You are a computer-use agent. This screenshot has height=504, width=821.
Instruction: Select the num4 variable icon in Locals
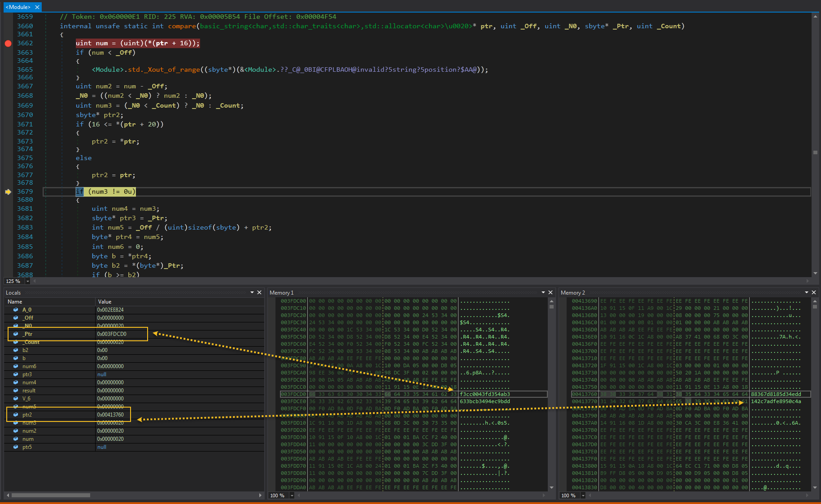click(16, 382)
